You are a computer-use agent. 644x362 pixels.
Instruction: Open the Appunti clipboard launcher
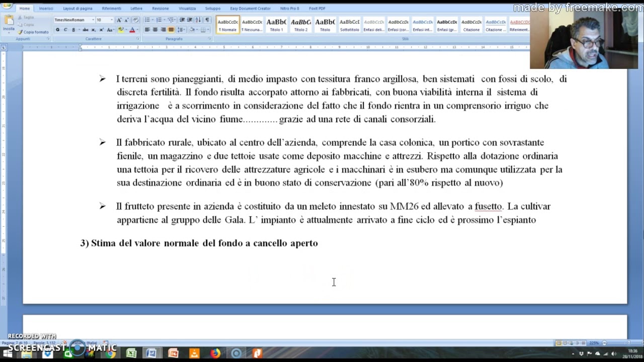[48, 39]
